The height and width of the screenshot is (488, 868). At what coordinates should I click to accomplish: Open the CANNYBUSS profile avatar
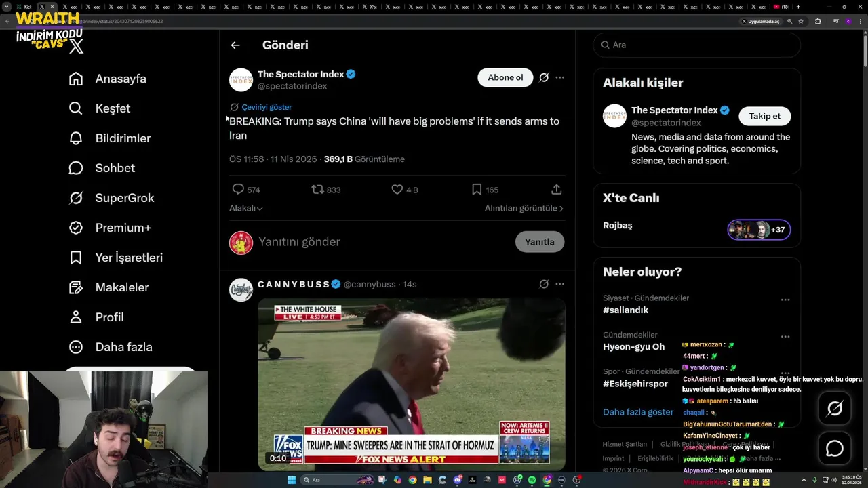pos(241,289)
